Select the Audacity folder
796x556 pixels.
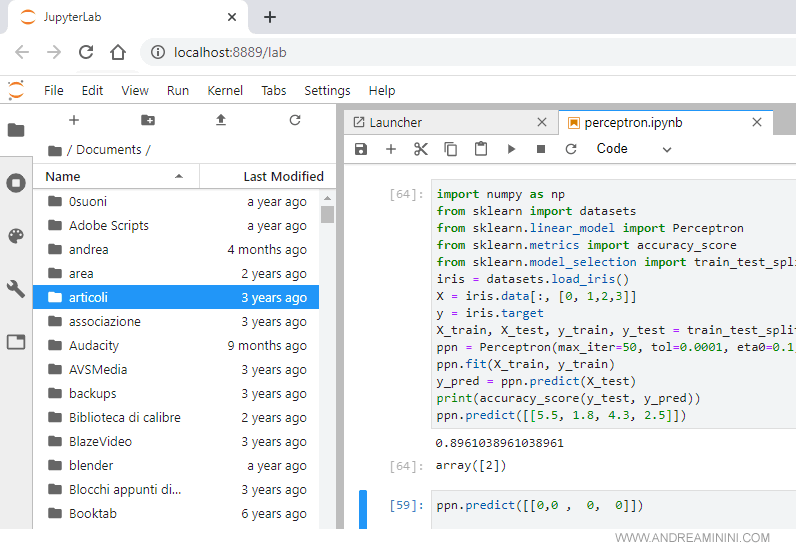point(176,345)
